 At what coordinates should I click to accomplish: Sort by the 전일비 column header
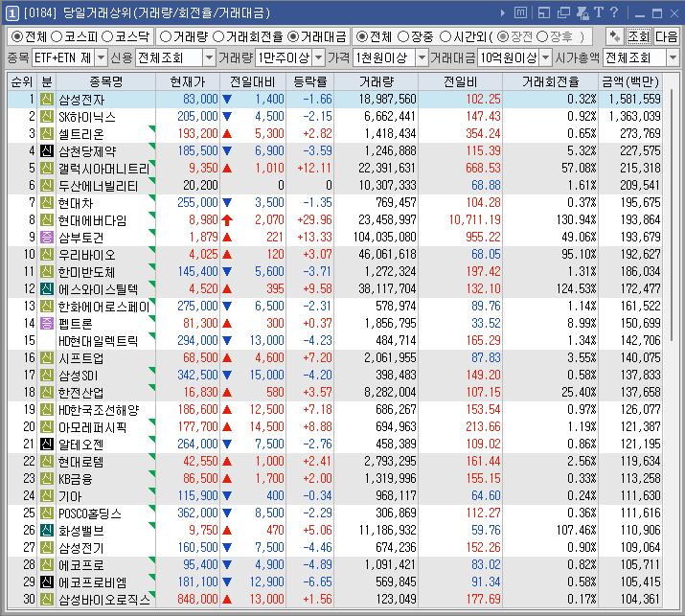tap(461, 81)
